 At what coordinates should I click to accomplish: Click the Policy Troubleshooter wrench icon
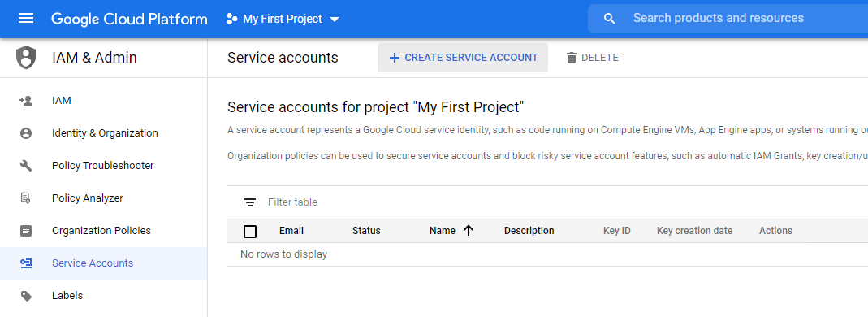point(26,166)
